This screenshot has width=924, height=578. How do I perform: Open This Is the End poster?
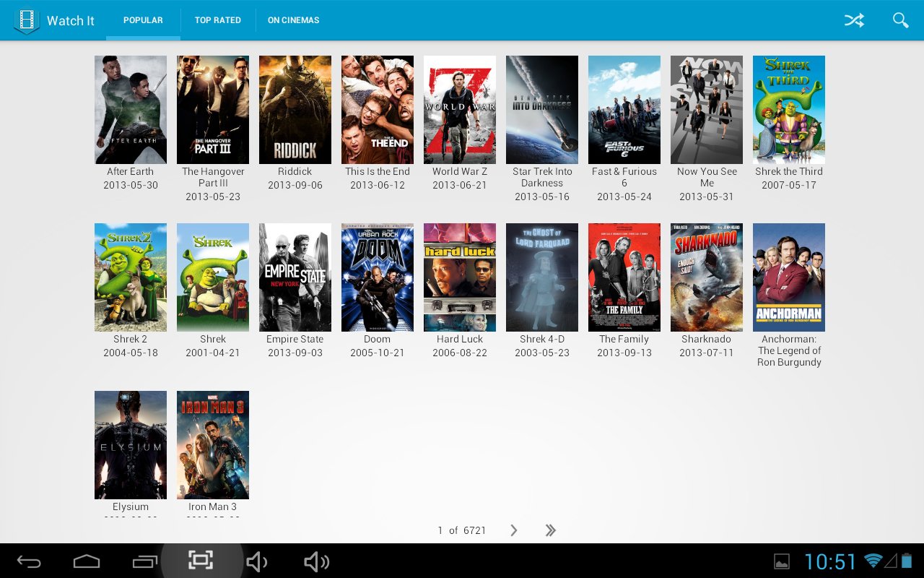click(x=378, y=110)
